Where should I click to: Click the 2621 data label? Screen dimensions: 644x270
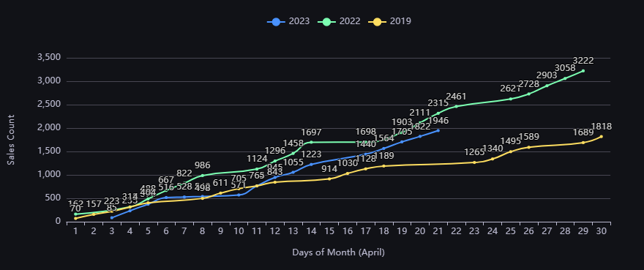point(511,89)
